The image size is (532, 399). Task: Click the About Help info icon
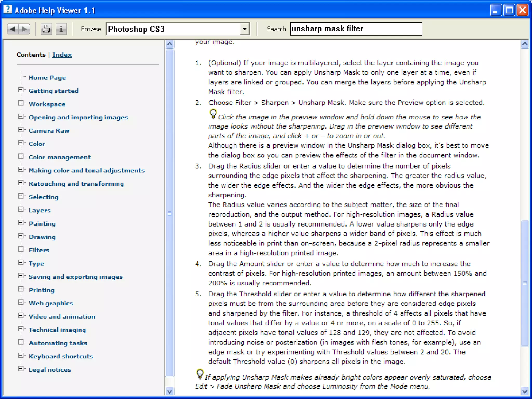click(61, 29)
